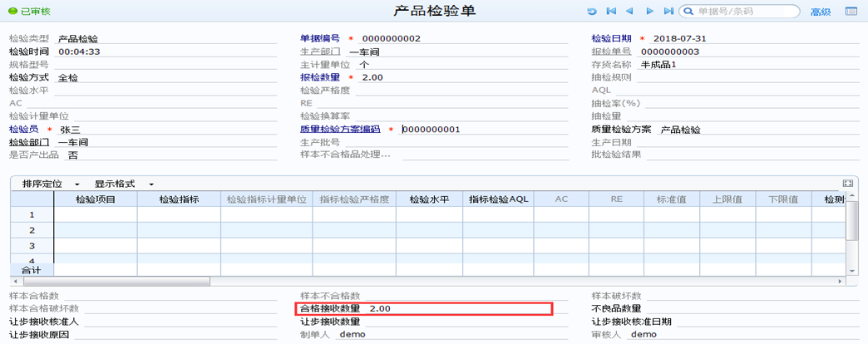Click the 制单人 value demo
This screenshot has width=868, height=344.
[353, 334]
